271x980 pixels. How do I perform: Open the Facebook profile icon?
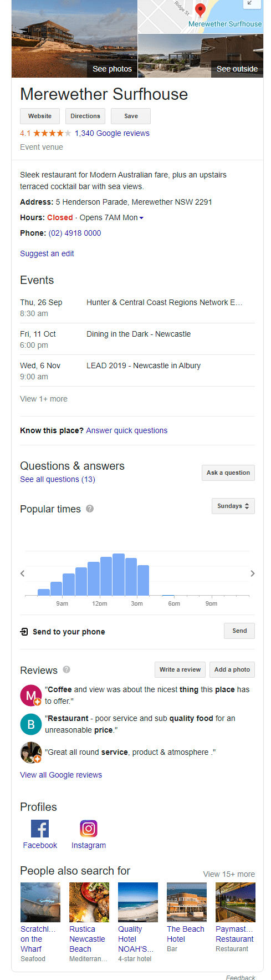[x=40, y=829]
